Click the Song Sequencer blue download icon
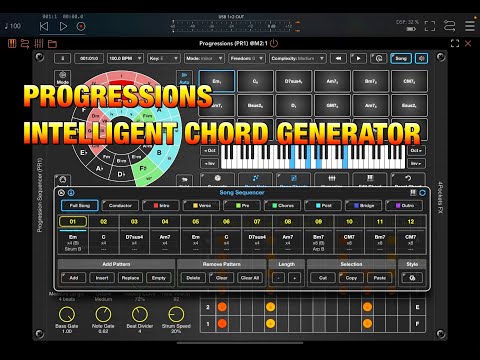 tap(71, 193)
